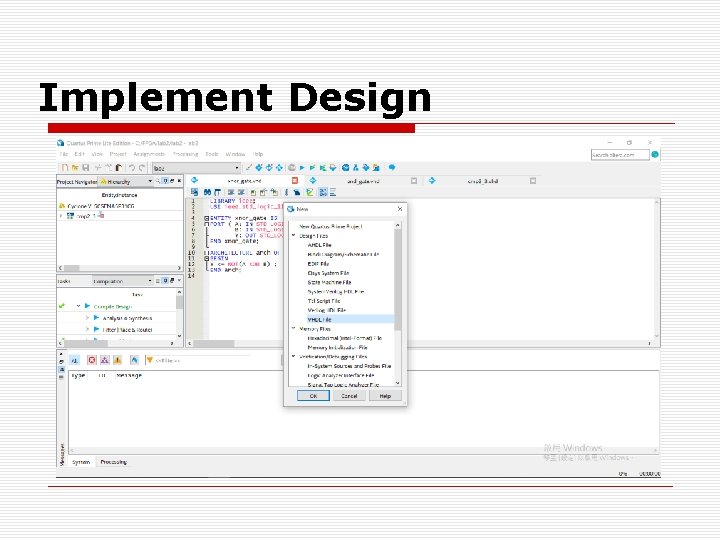
Task: Switch to the Processing messages tab
Action: coord(113,462)
